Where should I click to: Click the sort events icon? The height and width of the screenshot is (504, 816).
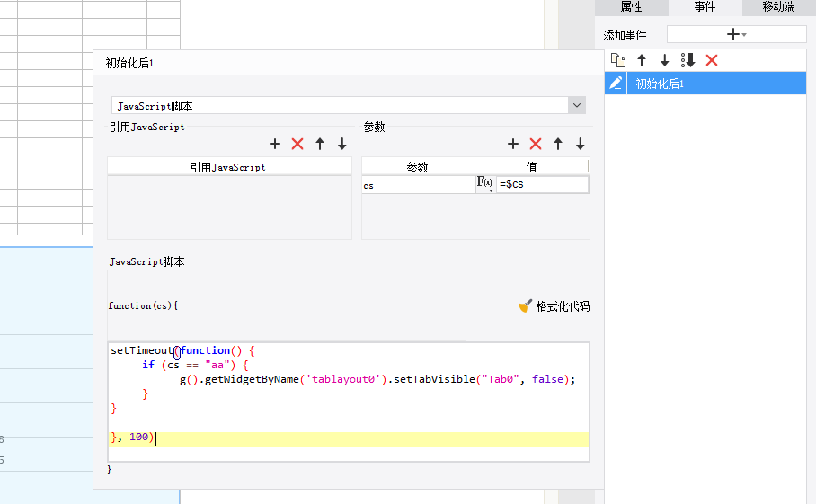[688, 60]
